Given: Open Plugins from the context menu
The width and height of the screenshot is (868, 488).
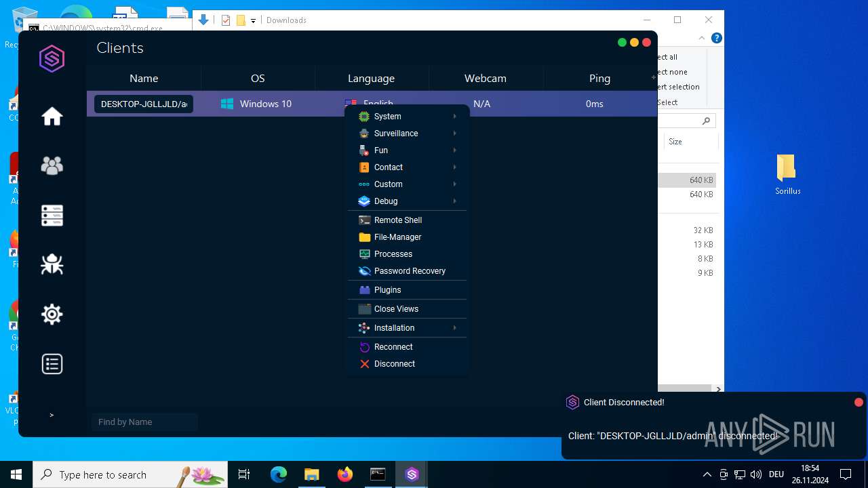Looking at the screenshot, I should pyautogui.click(x=408, y=290).
